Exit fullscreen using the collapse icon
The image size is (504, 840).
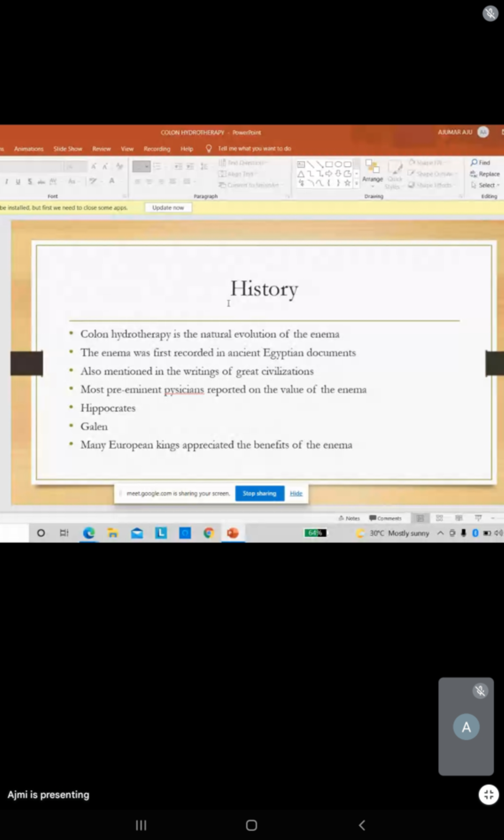click(x=488, y=794)
